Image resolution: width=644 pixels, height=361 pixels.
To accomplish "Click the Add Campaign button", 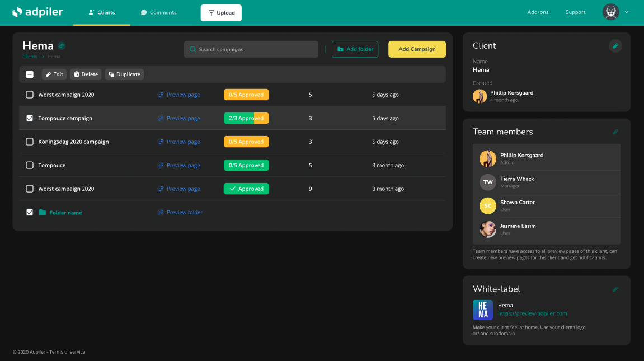I will [417, 49].
